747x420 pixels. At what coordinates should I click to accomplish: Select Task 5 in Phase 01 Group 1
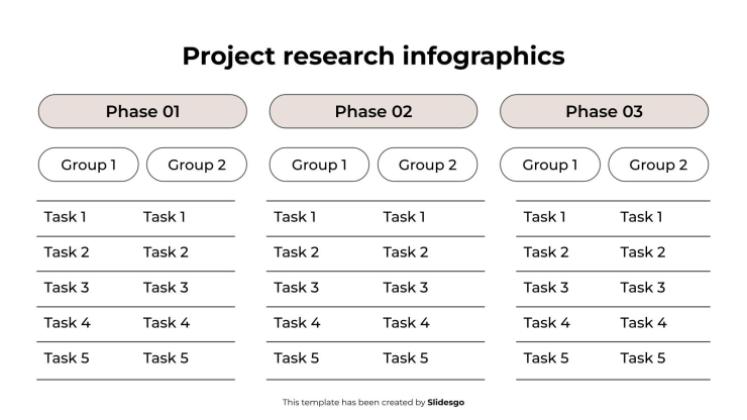click(x=67, y=358)
